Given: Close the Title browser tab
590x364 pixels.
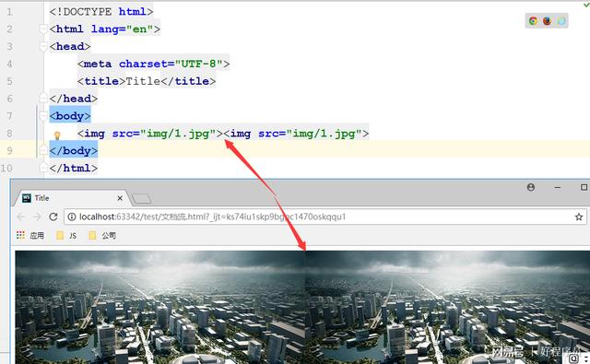Looking at the screenshot, I should point(120,198).
